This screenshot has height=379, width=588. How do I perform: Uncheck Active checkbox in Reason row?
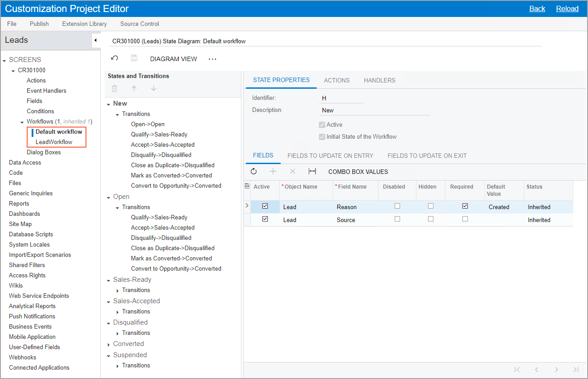[x=265, y=206]
